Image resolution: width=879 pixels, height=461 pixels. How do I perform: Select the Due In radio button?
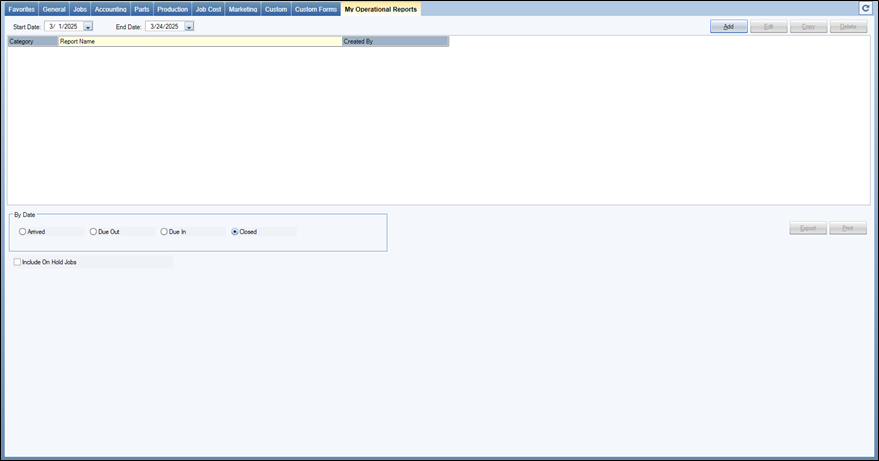pyautogui.click(x=164, y=232)
